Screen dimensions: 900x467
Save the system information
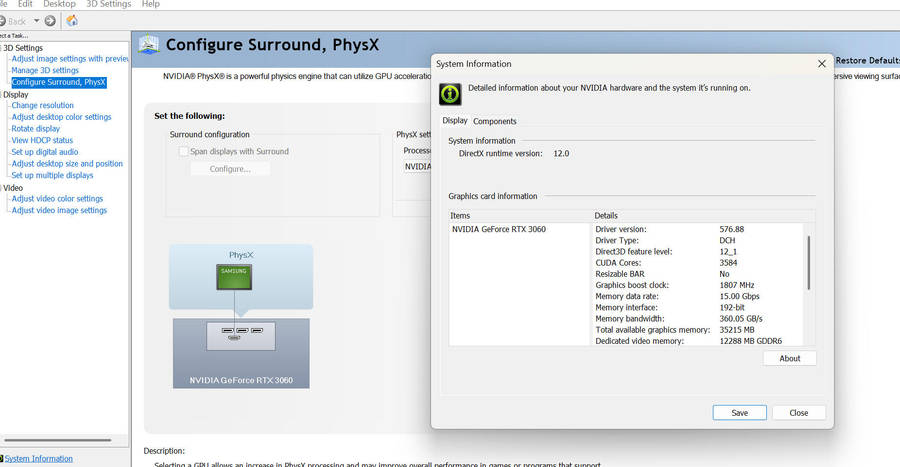[739, 412]
